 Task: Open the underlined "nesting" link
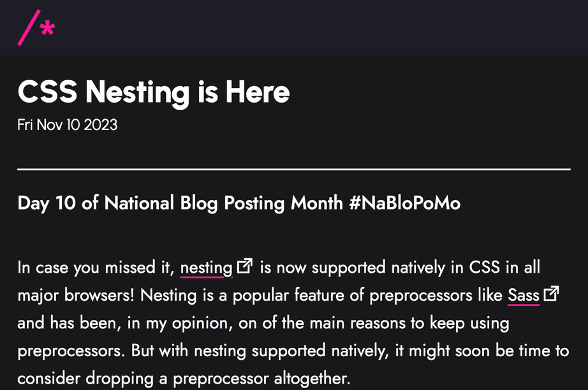pos(206,268)
